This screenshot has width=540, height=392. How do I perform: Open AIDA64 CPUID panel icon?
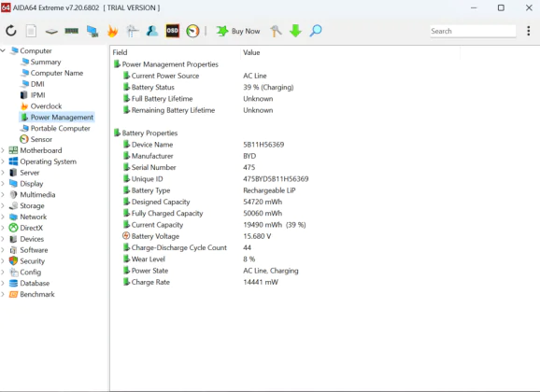click(133, 31)
